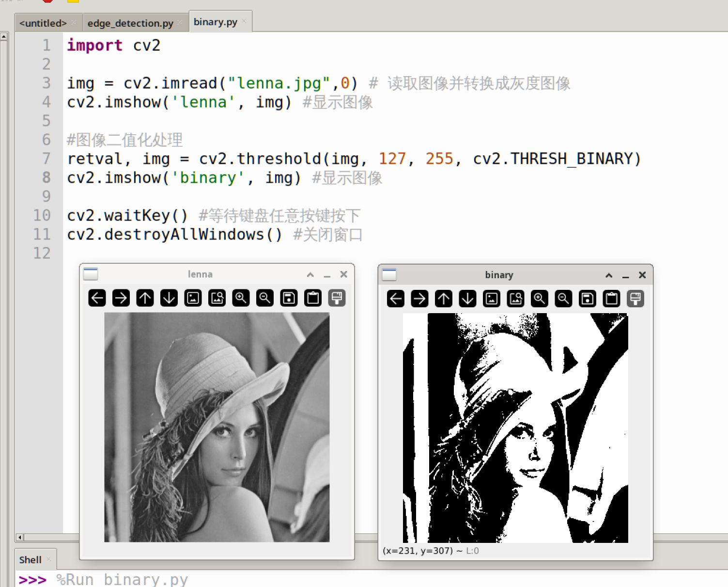Roll up the lenna window
This screenshot has width=728, height=587.
[x=310, y=274]
